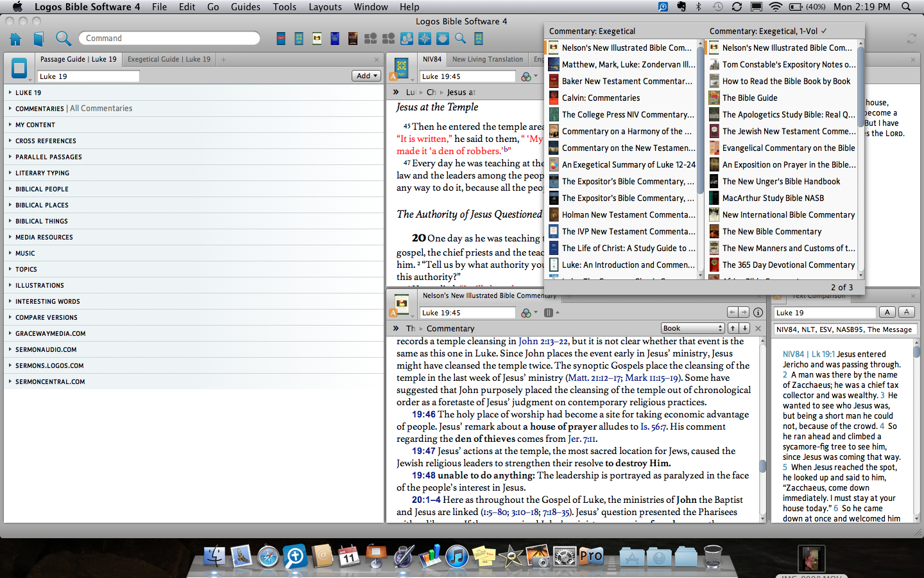Open the NKJV Bible shortcut icon
Image resolution: width=924 pixels, height=578 pixels.
tap(281, 39)
